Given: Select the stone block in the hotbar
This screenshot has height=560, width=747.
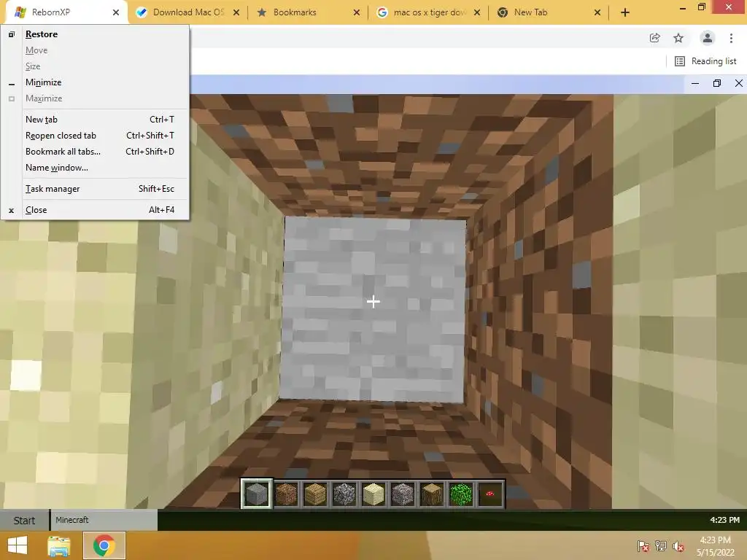Looking at the screenshot, I should [256, 494].
